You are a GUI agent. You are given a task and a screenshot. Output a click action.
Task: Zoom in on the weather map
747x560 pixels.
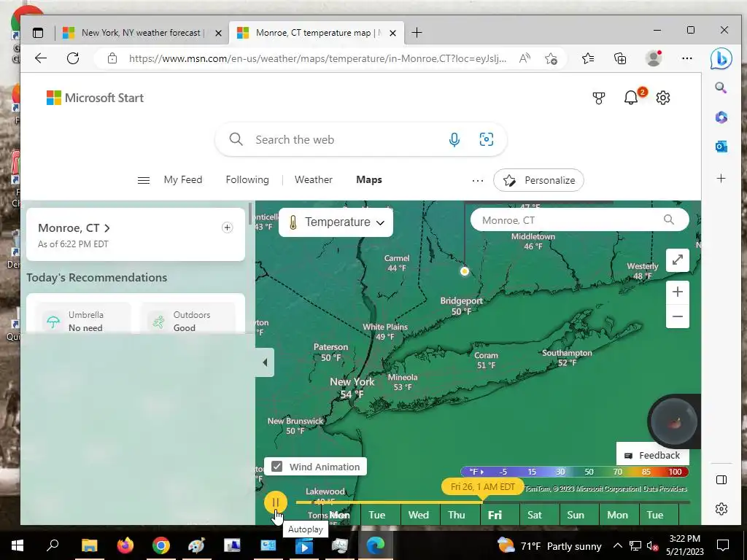click(678, 292)
